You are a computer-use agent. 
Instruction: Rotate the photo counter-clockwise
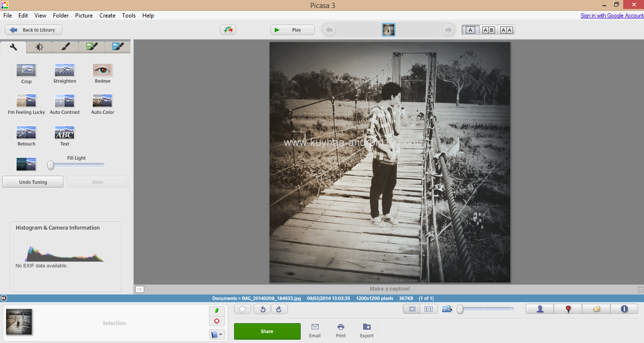tap(262, 309)
